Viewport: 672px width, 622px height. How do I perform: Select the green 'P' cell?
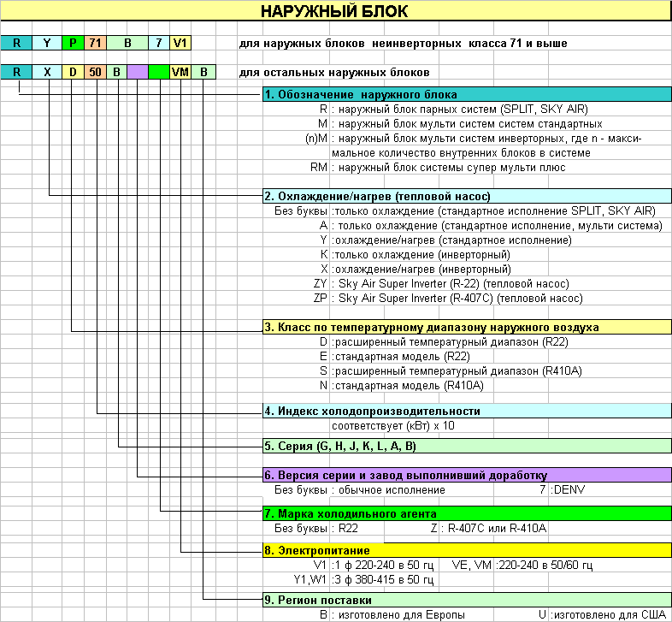coord(73,43)
